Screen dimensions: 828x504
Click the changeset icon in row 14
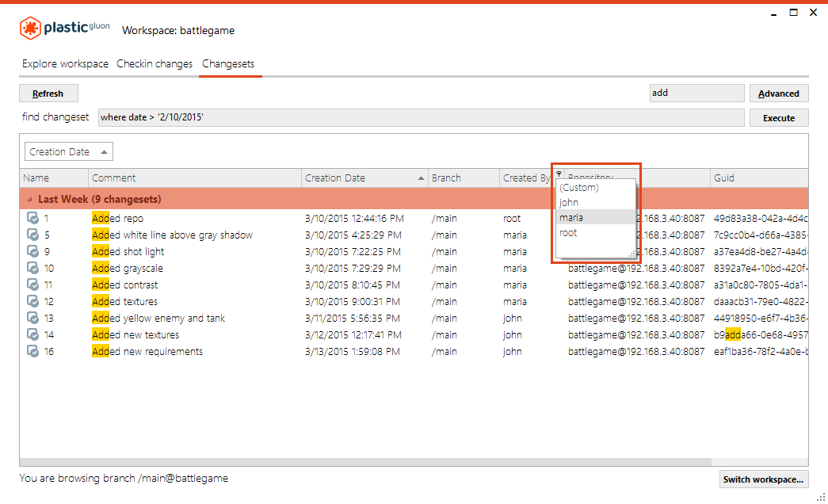click(32, 334)
